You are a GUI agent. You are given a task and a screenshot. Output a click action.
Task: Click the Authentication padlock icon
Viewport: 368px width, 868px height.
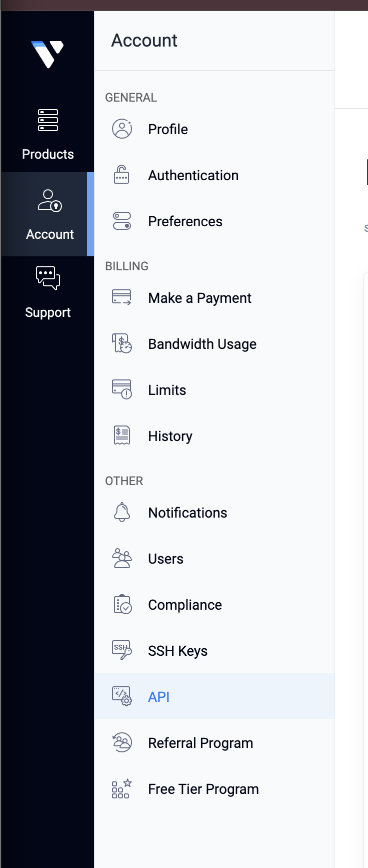[x=121, y=175]
